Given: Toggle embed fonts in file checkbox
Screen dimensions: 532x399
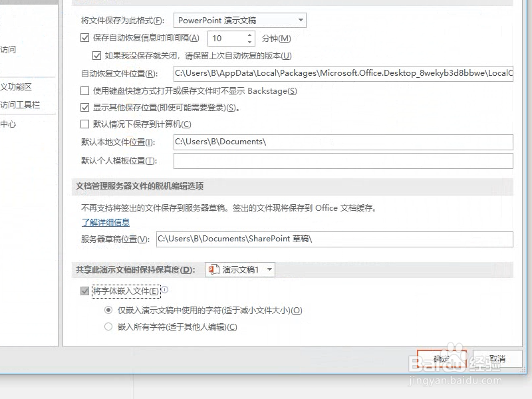Looking at the screenshot, I should click(x=85, y=291).
